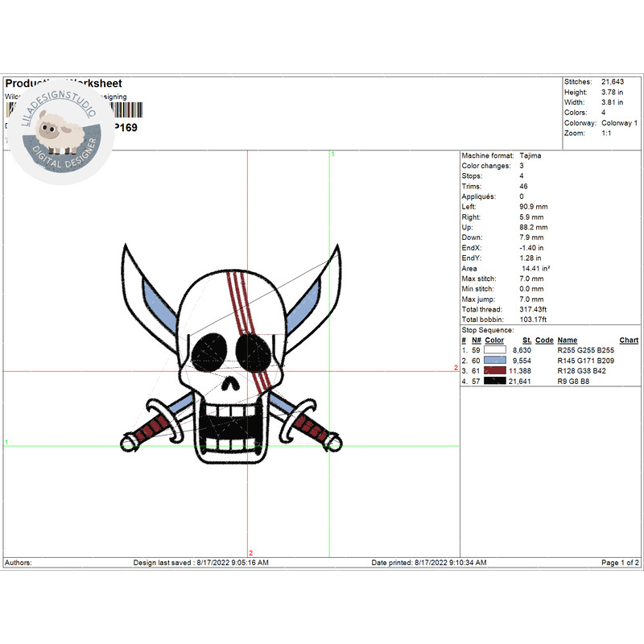Click the blue blade edge at upper right
Viewport: 644px width, 644px height.
point(318,291)
